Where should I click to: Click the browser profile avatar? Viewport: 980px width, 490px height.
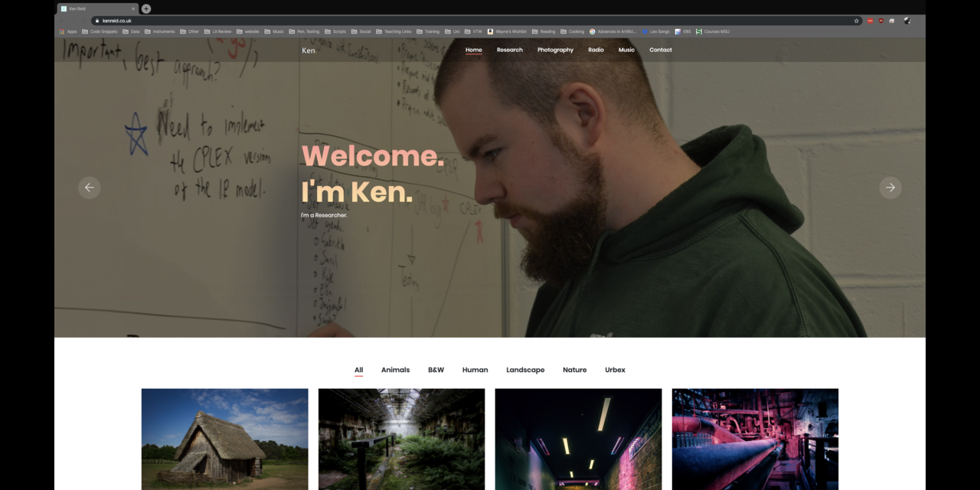pos(906,21)
